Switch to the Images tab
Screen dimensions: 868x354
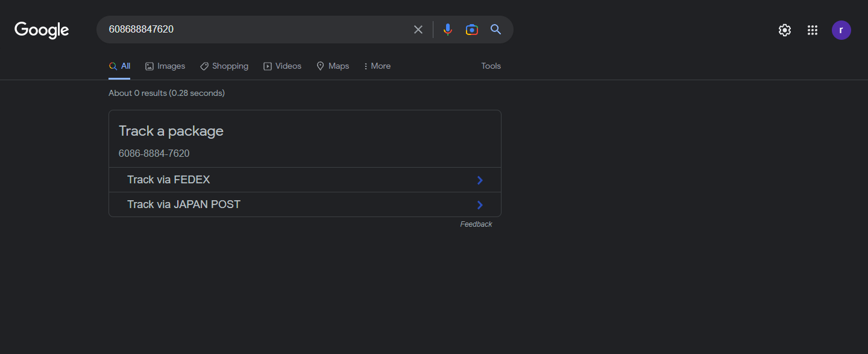point(165,66)
